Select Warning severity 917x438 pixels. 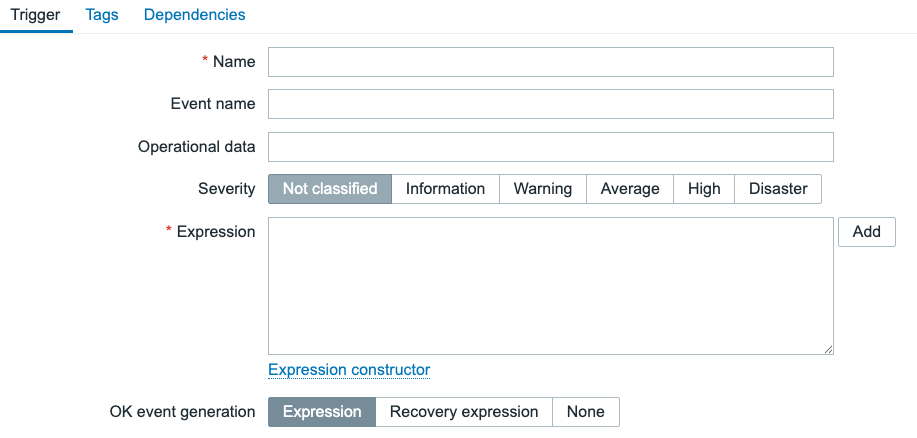(543, 189)
